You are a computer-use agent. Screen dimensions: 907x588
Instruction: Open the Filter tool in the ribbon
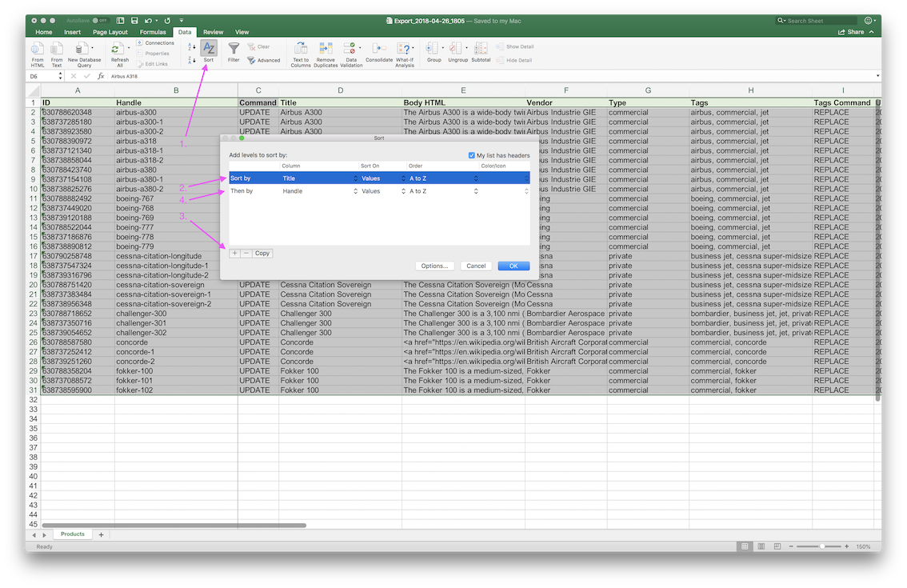click(234, 53)
